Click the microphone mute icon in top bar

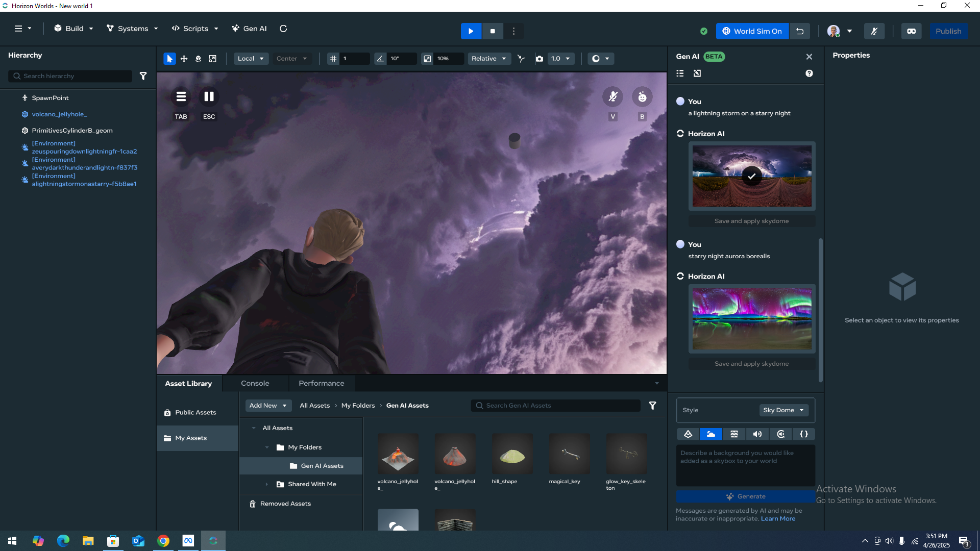[874, 31]
